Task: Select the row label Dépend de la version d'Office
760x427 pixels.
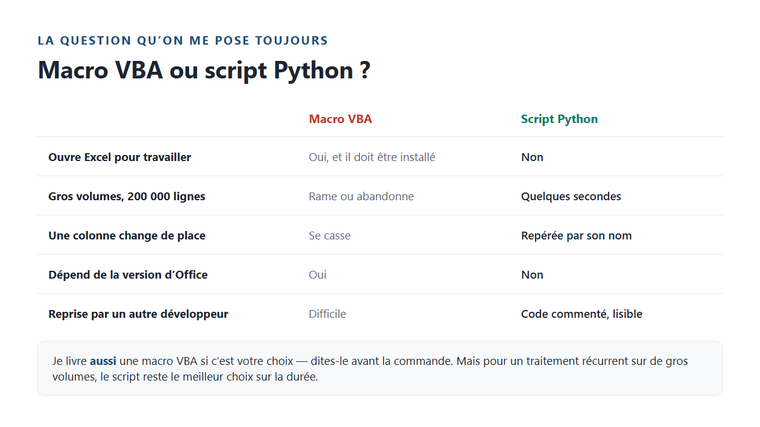Action: pyautogui.click(x=128, y=275)
